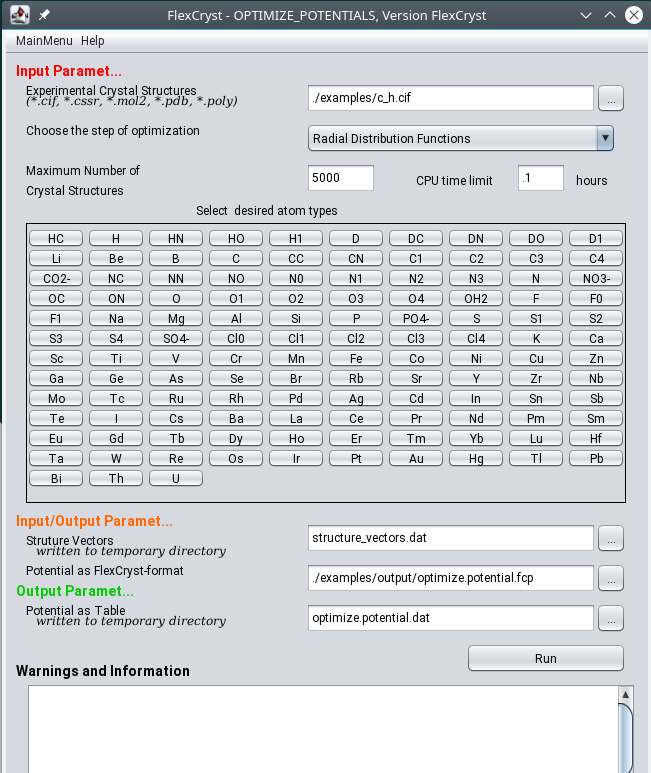Select the U atom type
Viewport: 651px width, 773px height.
pyautogui.click(x=176, y=478)
